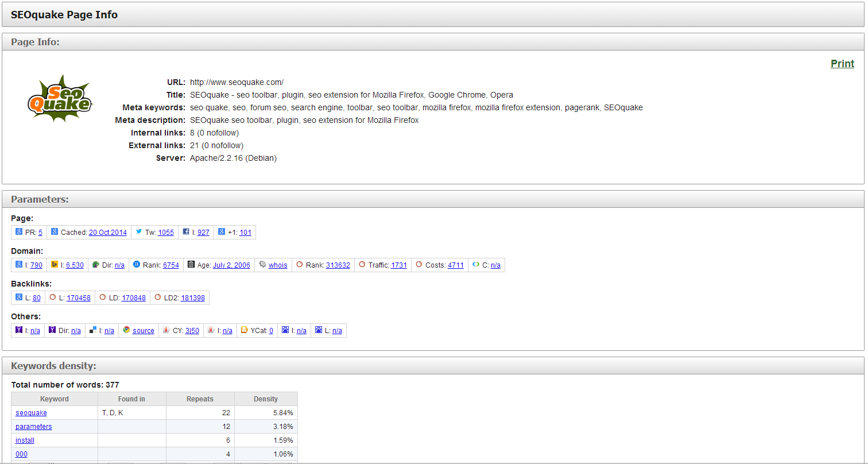The height and width of the screenshot is (464, 868).
Task: Open the install keyword link
Action: [25, 440]
